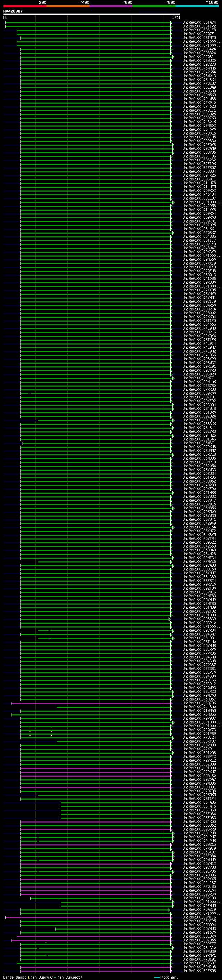Open hit UniRef100_A7Q7E1

(199, 34)
